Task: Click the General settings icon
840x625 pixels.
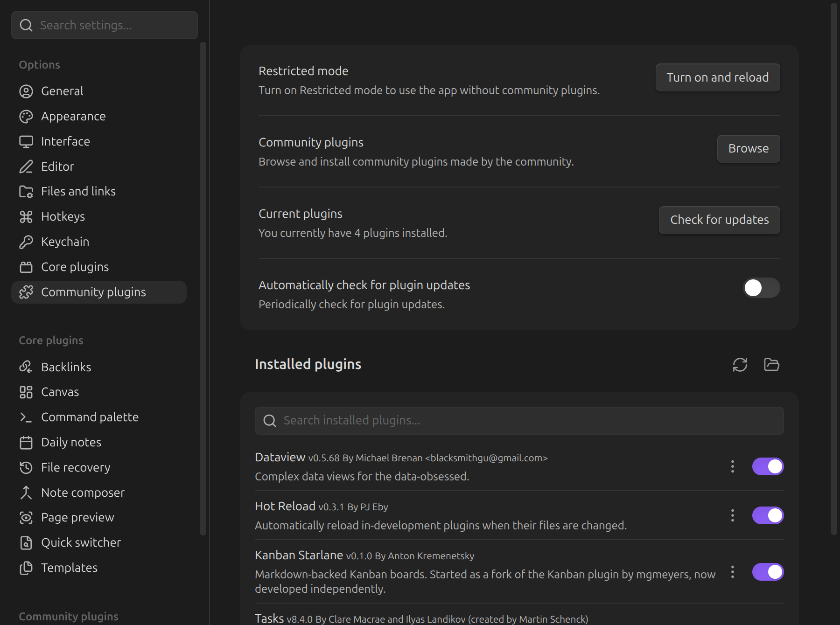Action: [x=26, y=91]
